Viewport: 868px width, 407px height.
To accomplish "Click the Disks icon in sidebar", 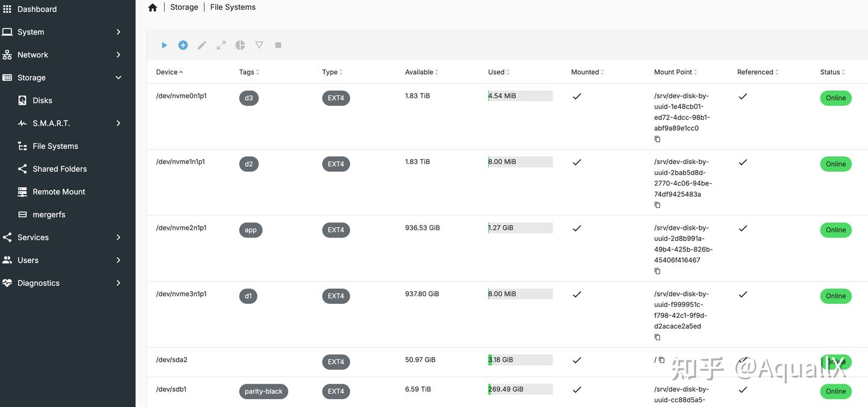I will pos(22,101).
